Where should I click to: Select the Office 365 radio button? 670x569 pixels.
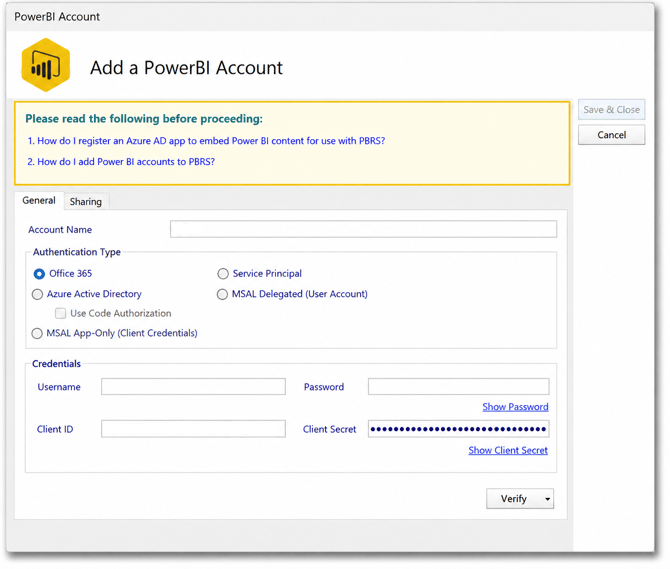pyautogui.click(x=39, y=274)
